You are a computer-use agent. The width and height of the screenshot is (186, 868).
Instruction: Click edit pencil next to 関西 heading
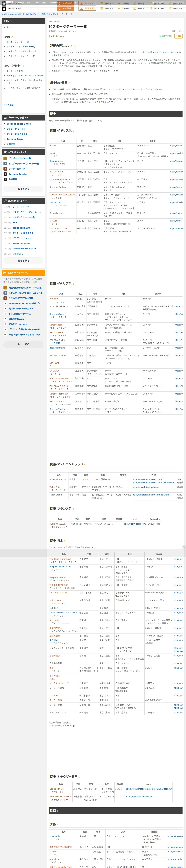(x=58, y=811)
